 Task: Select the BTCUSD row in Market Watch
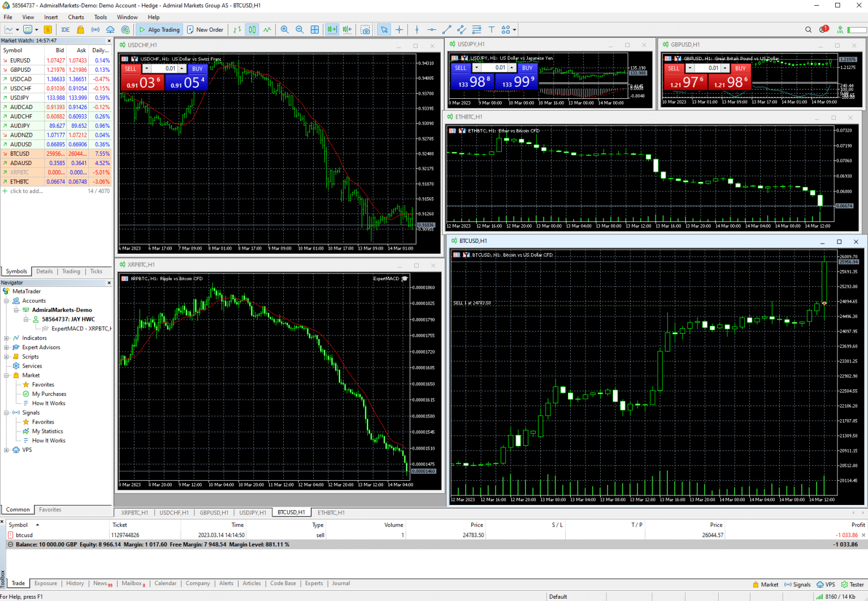point(20,154)
